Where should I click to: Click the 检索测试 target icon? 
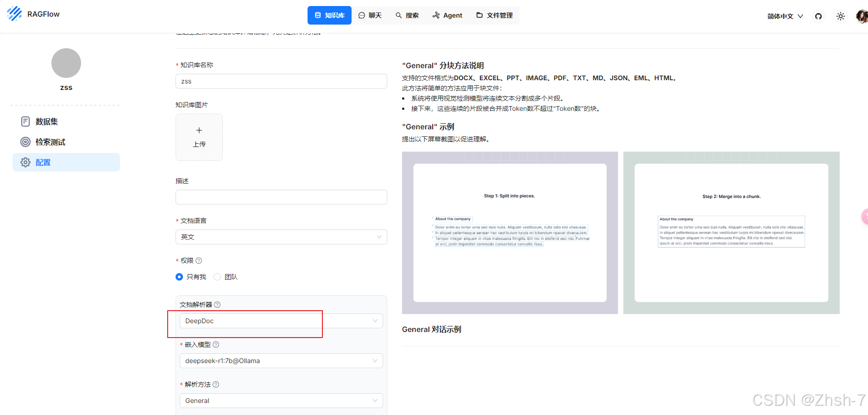click(x=25, y=142)
